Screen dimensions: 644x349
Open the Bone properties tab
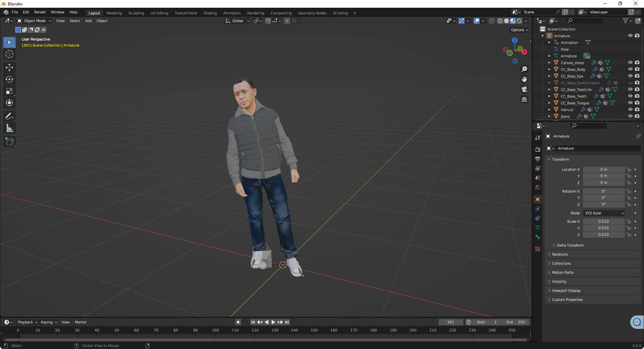click(538, 237)
